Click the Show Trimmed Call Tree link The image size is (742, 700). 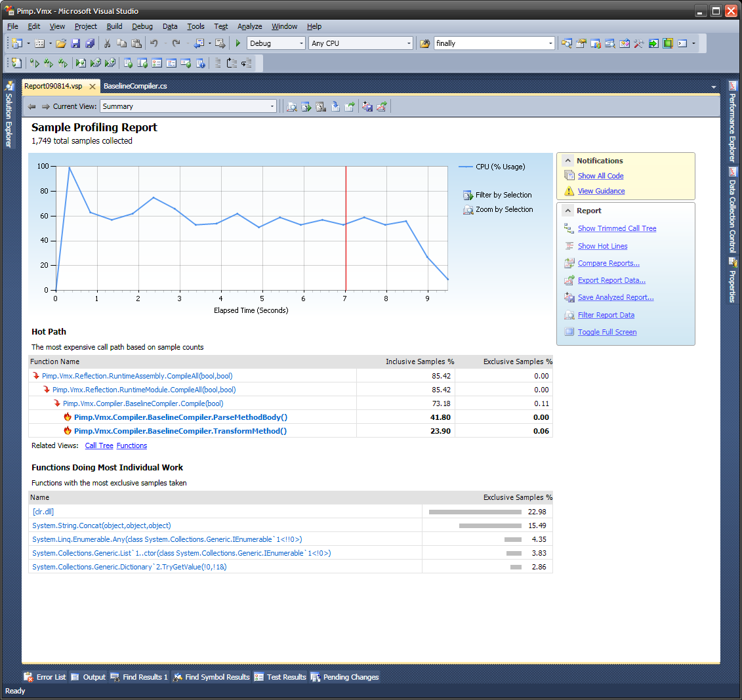[x=617, y=228]
